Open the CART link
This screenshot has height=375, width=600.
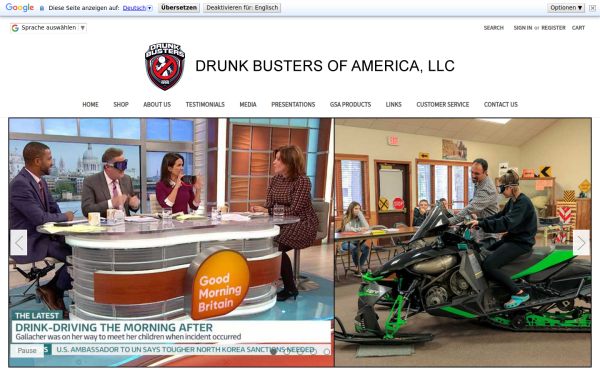(x=578, y=28)
